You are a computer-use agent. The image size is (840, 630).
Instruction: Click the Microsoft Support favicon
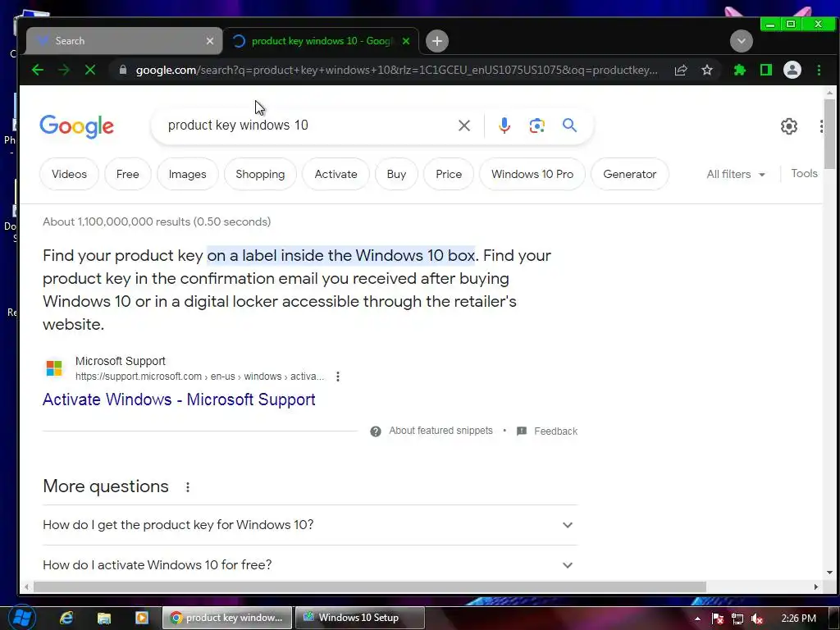[x=54, y=368]
